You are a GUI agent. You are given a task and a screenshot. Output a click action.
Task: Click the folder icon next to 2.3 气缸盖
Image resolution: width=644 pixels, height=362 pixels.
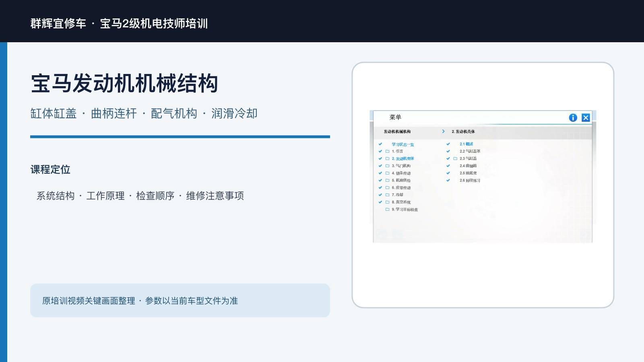(455, 158)
